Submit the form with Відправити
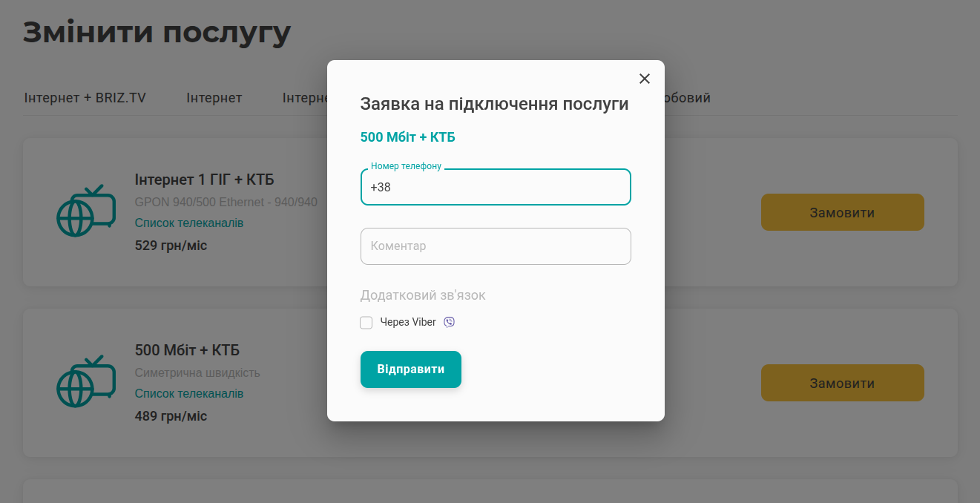 tap(411, 369)
